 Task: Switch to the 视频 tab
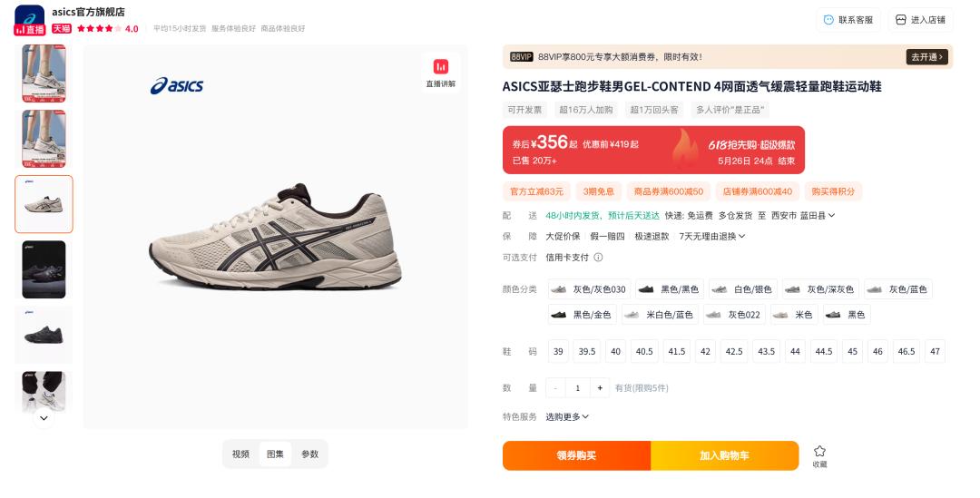tap(240, 454)
